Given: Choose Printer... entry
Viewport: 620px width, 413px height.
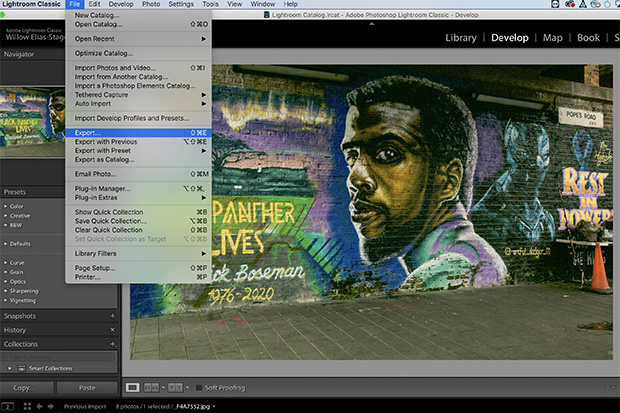Looking at the screenshot, I should click(138, 277).
